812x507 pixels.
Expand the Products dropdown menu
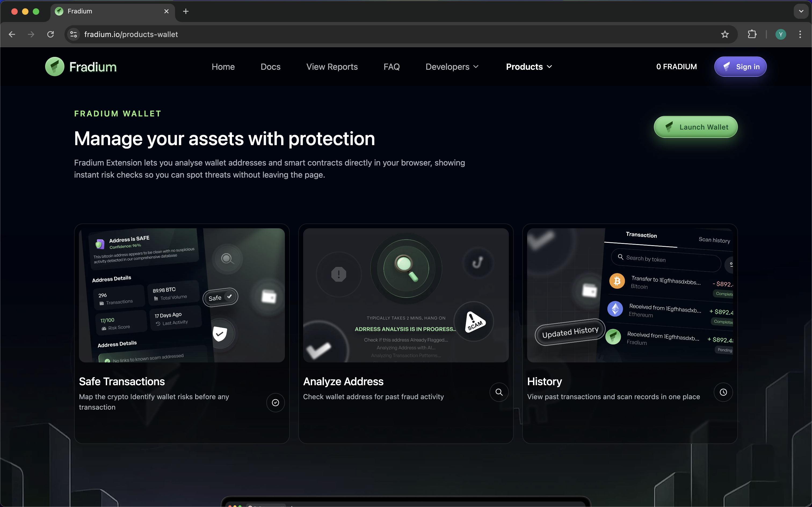(529, 67)
